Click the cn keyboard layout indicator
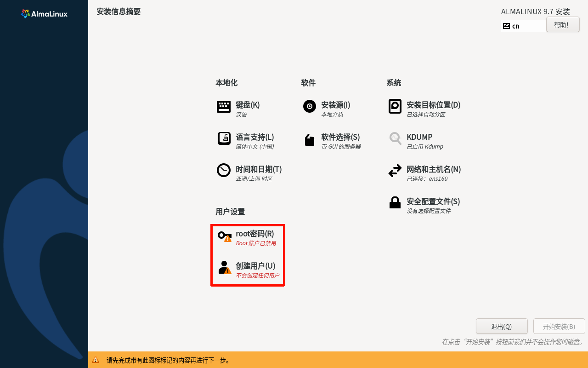 pyautogui.click(x=523, y=26)
